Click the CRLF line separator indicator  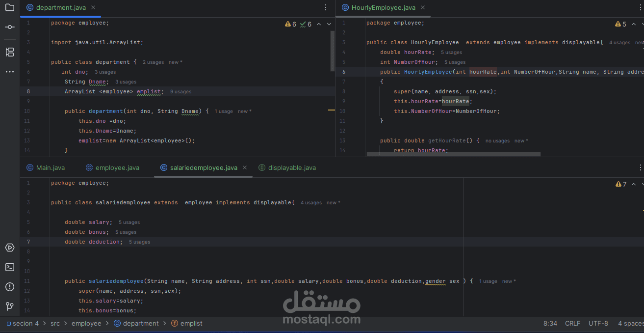click(572, 323)
